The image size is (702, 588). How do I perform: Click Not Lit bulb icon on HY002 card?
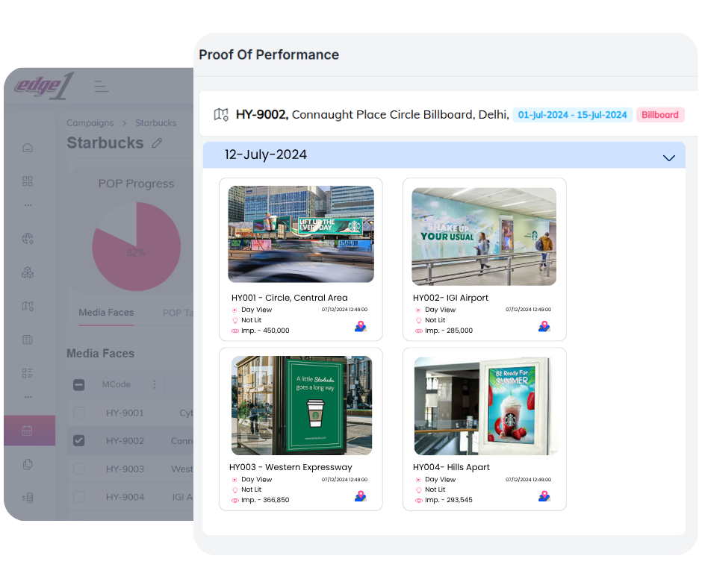click(419, 320)
